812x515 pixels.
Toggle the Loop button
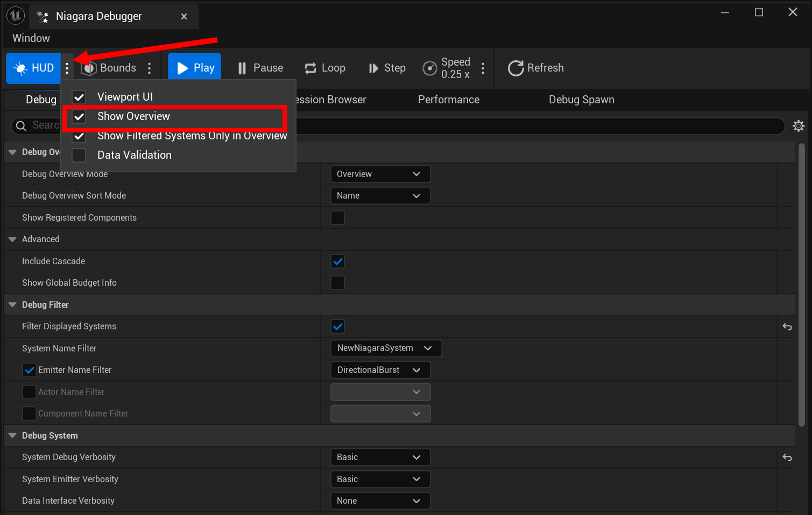click(x=326, y=68)
